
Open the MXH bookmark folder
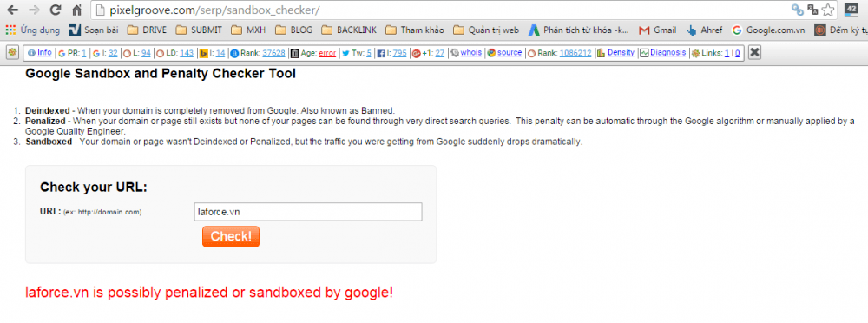click(248, 30)
